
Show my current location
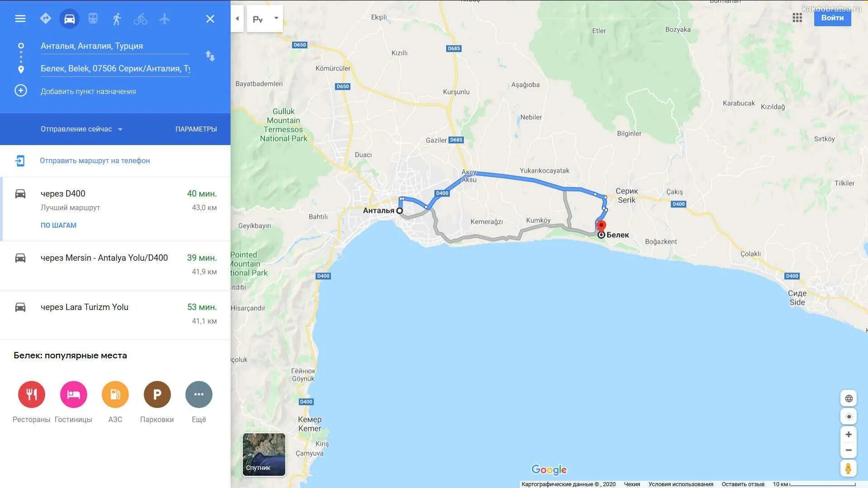(x=849, y=416)
